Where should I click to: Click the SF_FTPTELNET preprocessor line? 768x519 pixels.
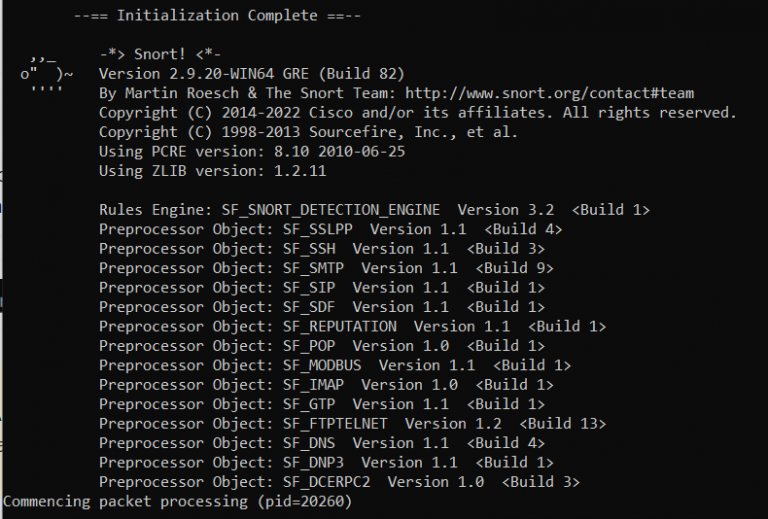pyautogui.click(x=352, y=423)
